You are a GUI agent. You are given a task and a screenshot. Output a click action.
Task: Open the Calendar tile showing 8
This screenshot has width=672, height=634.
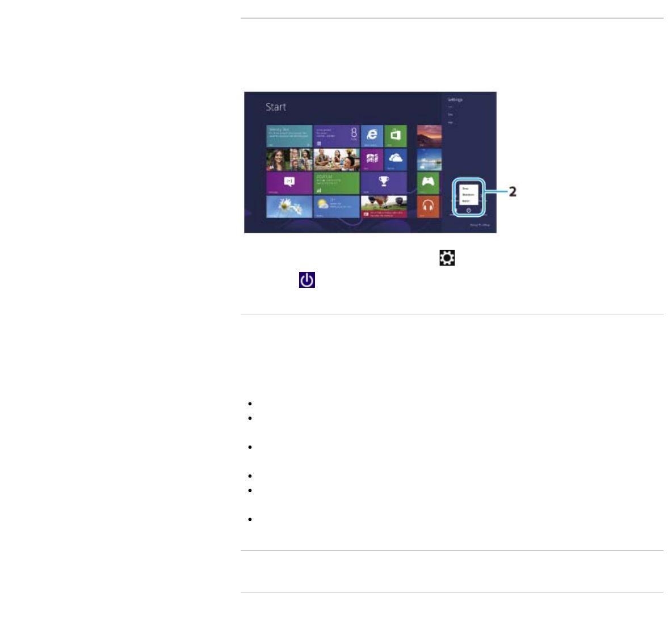click(337, 136)
